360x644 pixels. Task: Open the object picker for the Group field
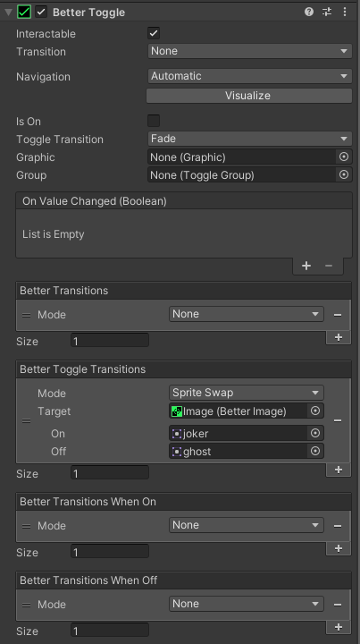click(x=344, y=175)
